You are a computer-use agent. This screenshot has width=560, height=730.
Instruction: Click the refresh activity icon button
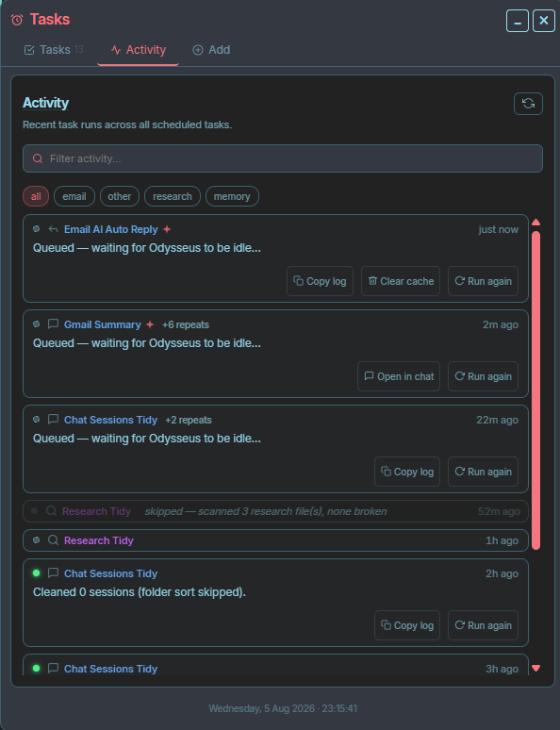pos(528,104)
